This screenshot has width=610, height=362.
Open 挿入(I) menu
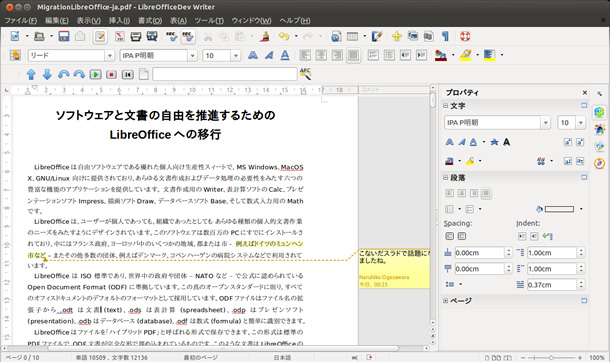click(x=119, y=21)
